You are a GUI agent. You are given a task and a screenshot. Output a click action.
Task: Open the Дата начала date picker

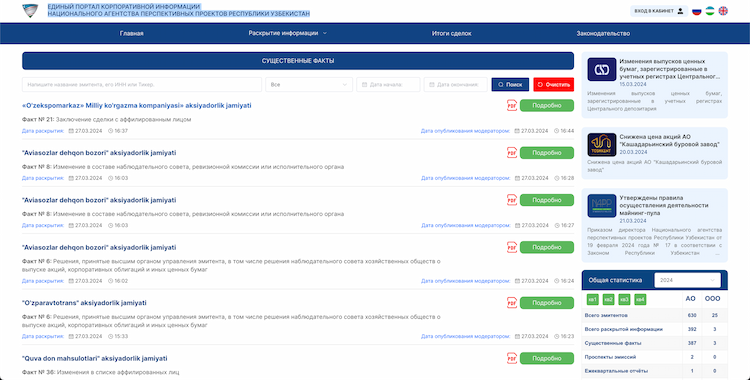pos(388,85)
